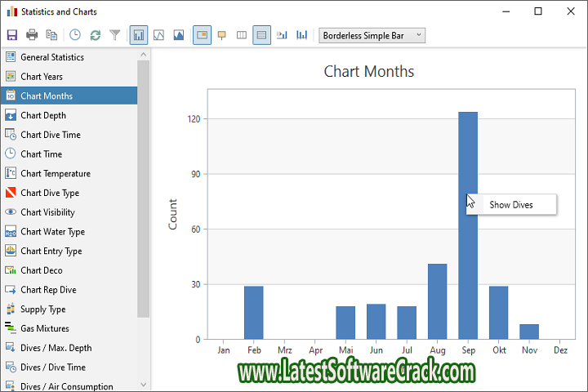
Task: Choose Show Dives from context menu
Action: click(511, 205)
